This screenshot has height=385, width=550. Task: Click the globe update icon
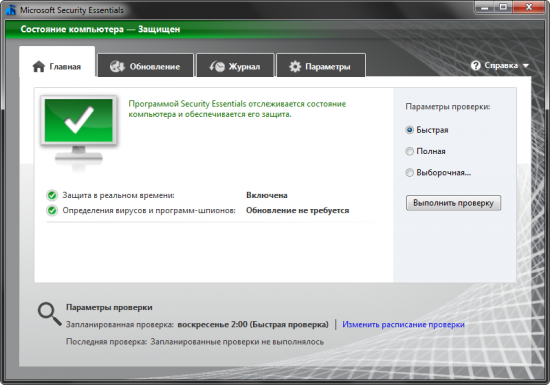coord(117,66)
